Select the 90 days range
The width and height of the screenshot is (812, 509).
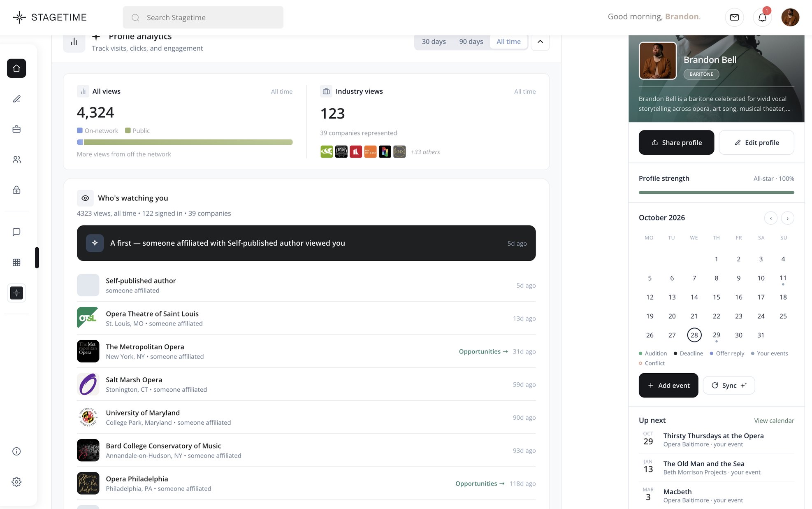point(471,42)
